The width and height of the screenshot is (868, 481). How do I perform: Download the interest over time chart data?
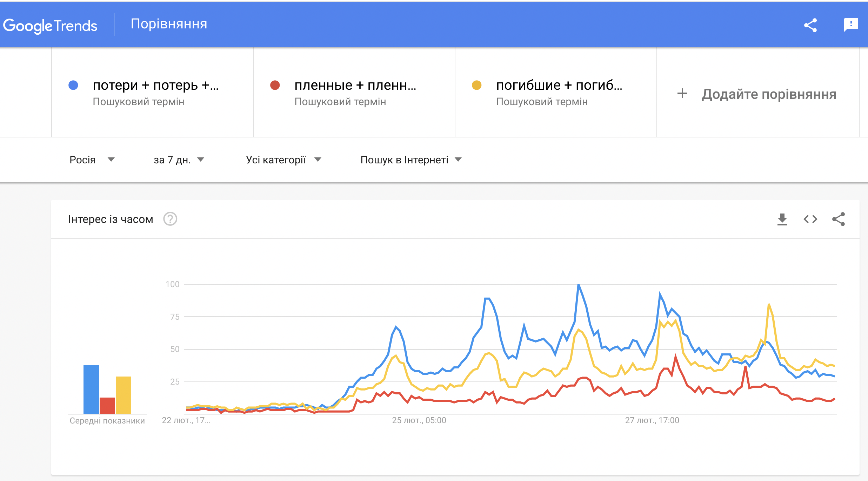[x=782, y=219]
